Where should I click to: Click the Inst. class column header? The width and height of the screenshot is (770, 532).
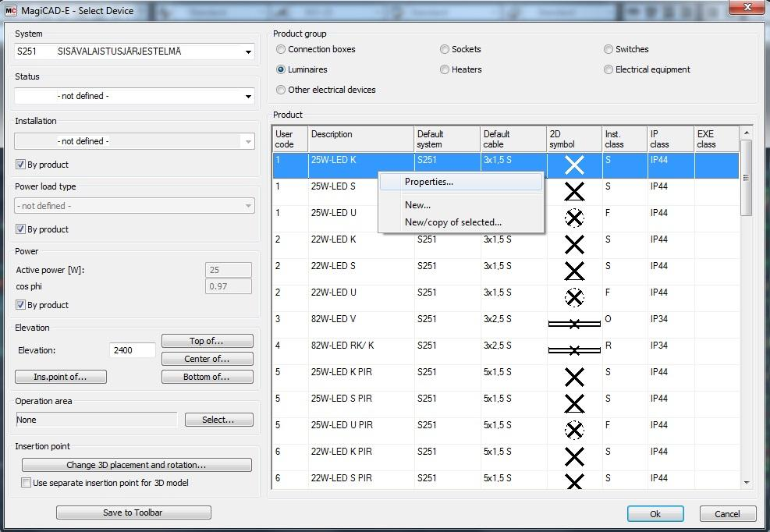tap(625, 139)
